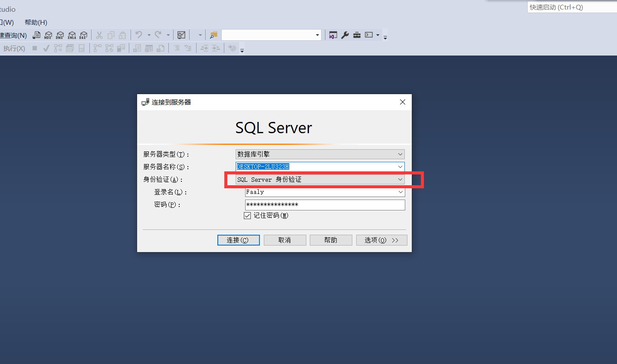Click inside the 快速启动 quick launch box
The image size is (617, 364).
click(568, 7)
